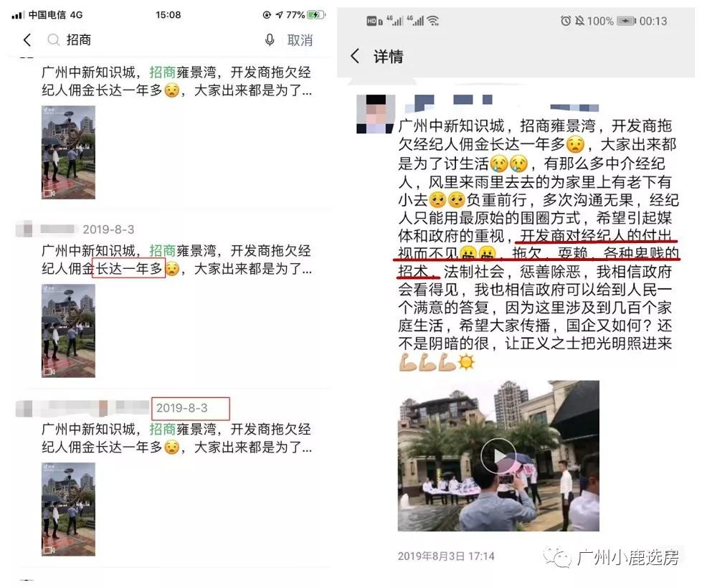The height and width of the screenshot is (588, 702).
Task: Tap the microphone voice input icon
Action: click(x=270, y=40)
